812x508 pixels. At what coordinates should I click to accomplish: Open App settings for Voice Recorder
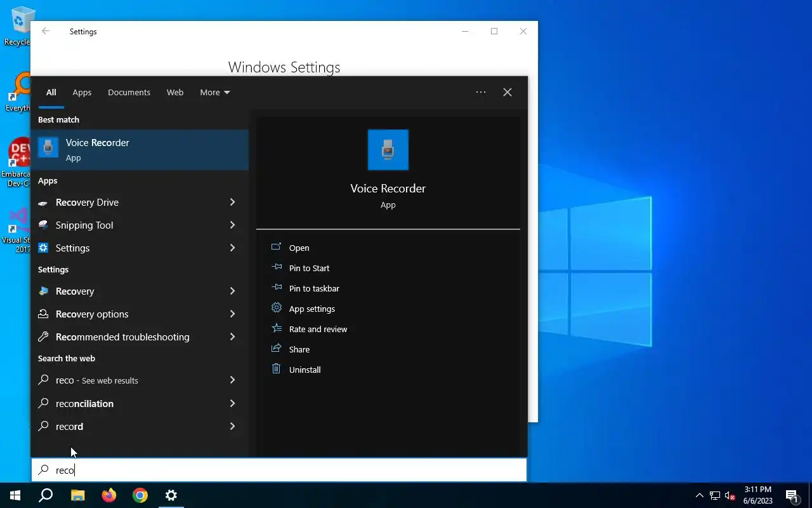click(311, 309)
